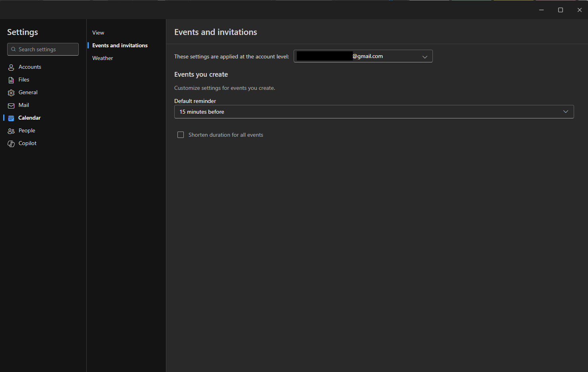Close the Settings window
The width and height of the screenshot is (588, 372).
pyautogui.click(x=579, y=10)
